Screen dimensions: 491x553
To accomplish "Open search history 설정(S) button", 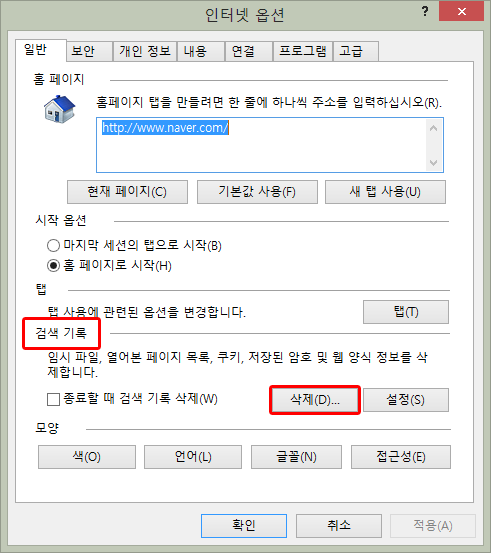I will click(406, 400).
